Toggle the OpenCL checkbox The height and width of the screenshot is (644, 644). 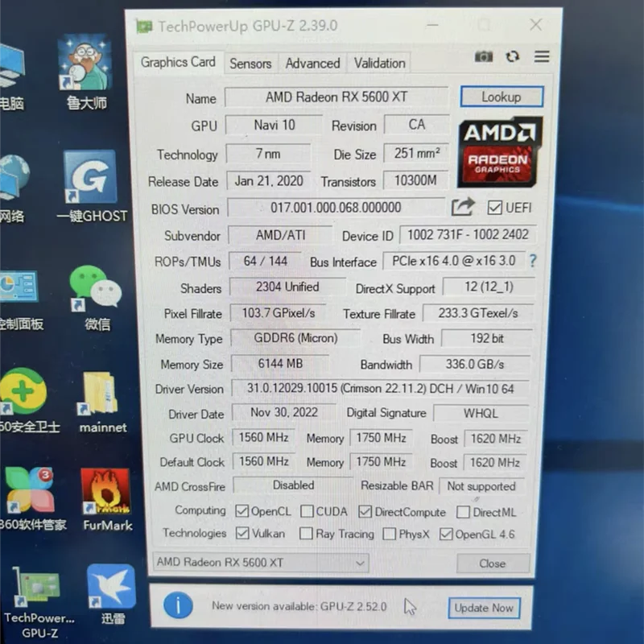[242, 511]
